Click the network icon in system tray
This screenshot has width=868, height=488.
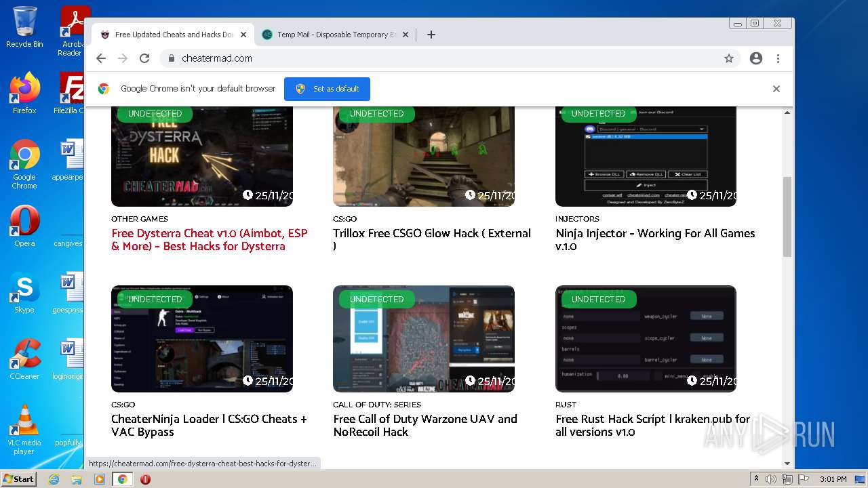pos(787,479)
